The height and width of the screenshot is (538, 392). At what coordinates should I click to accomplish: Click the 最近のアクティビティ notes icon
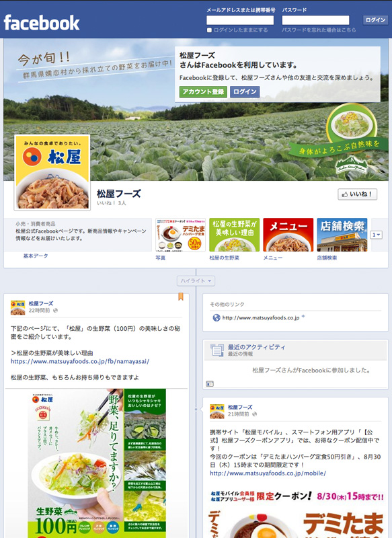(217, 350)
